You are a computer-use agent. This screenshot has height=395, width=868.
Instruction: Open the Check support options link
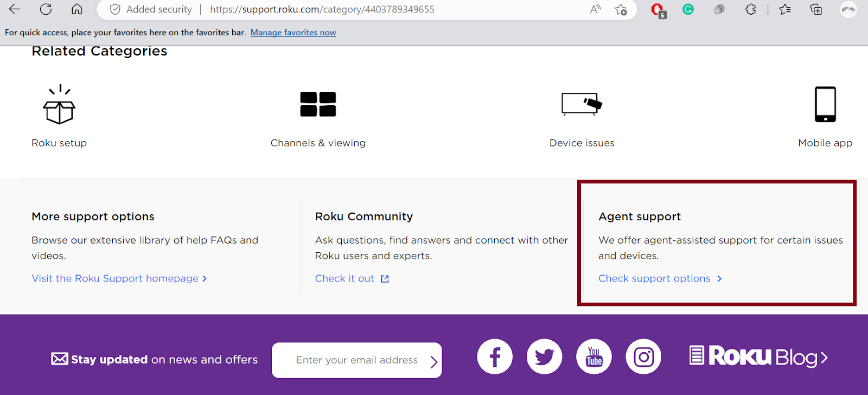654,278
